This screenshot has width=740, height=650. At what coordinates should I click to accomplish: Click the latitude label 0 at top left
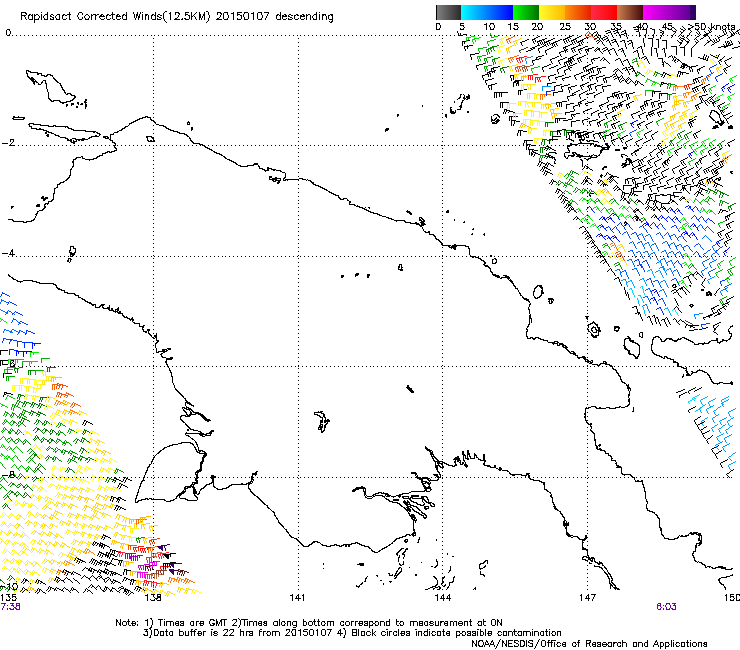tap(8, 33)
